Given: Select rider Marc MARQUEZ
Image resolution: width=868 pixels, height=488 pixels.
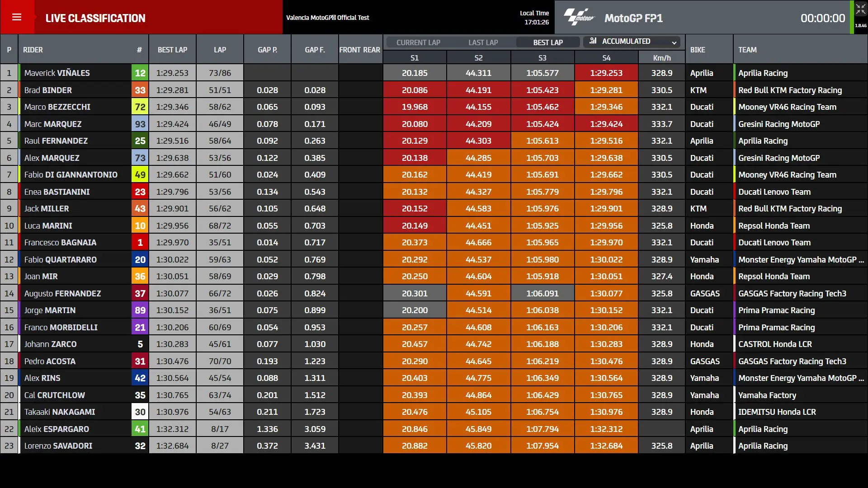Looking at the screenshot, I should point(53,124).
